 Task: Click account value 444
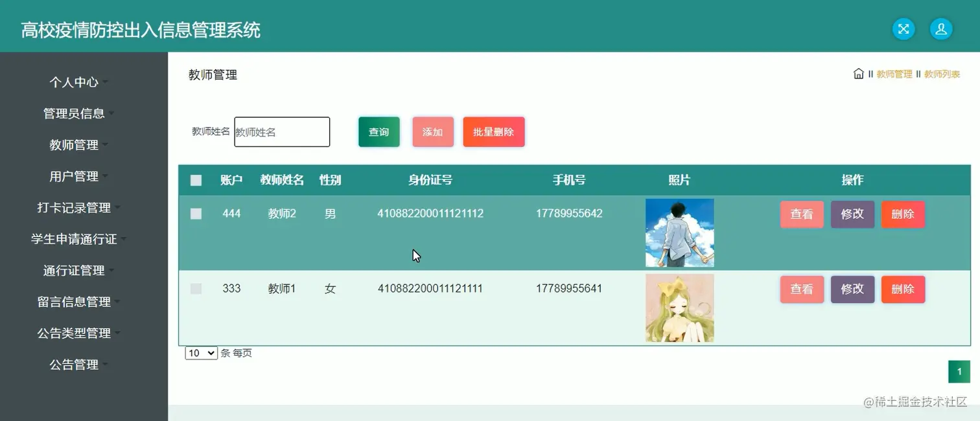(x=231, y=214)
